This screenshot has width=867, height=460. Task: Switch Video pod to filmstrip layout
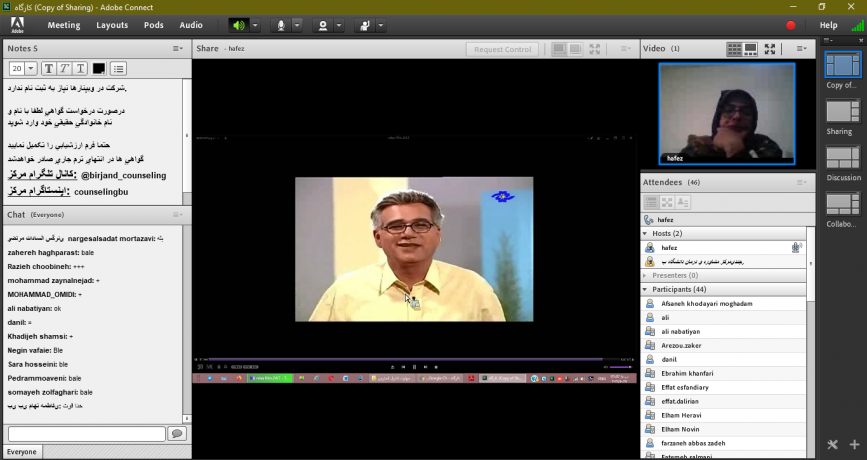click(750, 49)
